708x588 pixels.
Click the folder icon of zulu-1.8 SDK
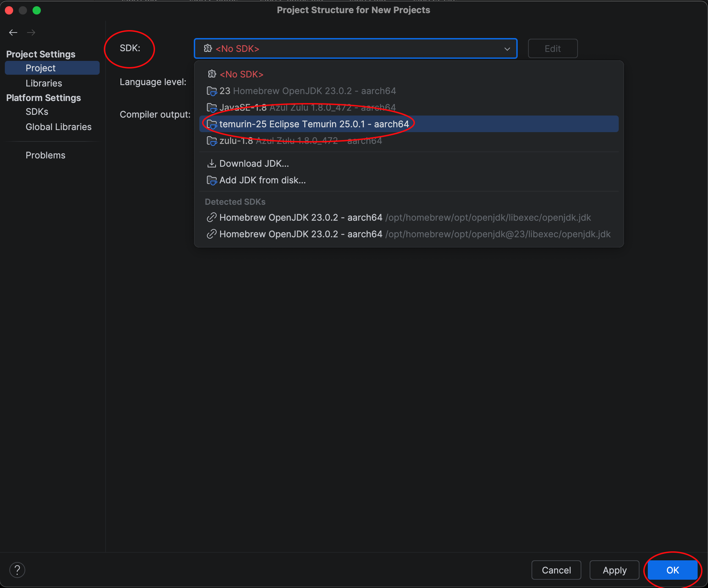click(211, 141)
